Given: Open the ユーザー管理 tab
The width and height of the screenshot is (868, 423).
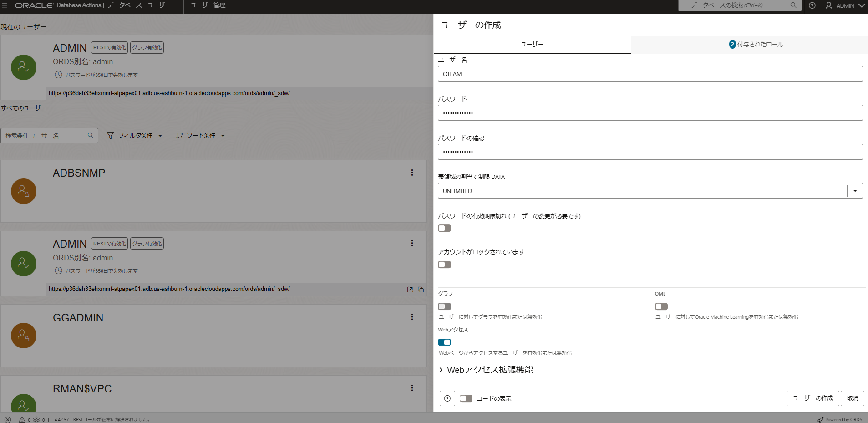Looking at the screenshot, I should tap(208, 5).
